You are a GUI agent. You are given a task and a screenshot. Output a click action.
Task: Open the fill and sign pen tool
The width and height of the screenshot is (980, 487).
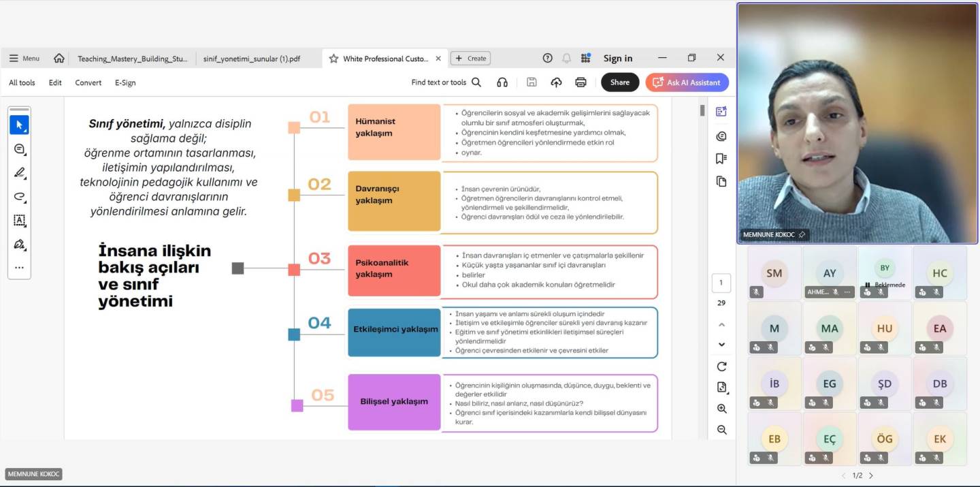19,244
